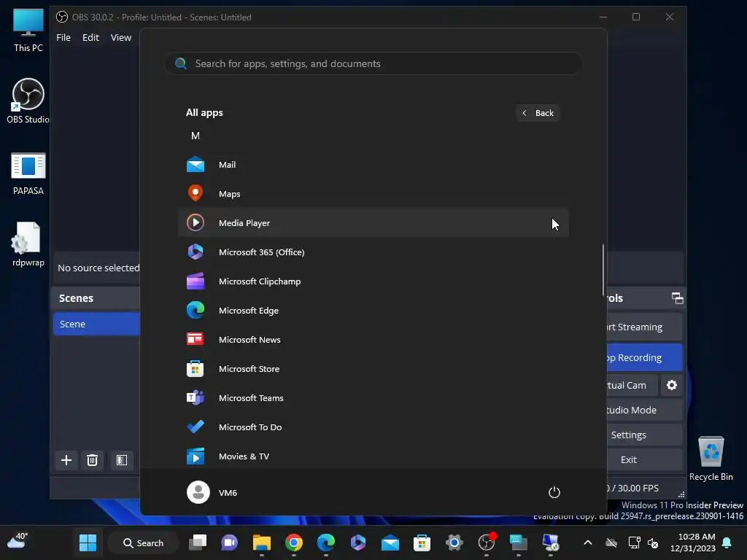This screenshot has width=747, height=560.
Task: Click Stop Recording in OBS
Action: coord(644,357)
